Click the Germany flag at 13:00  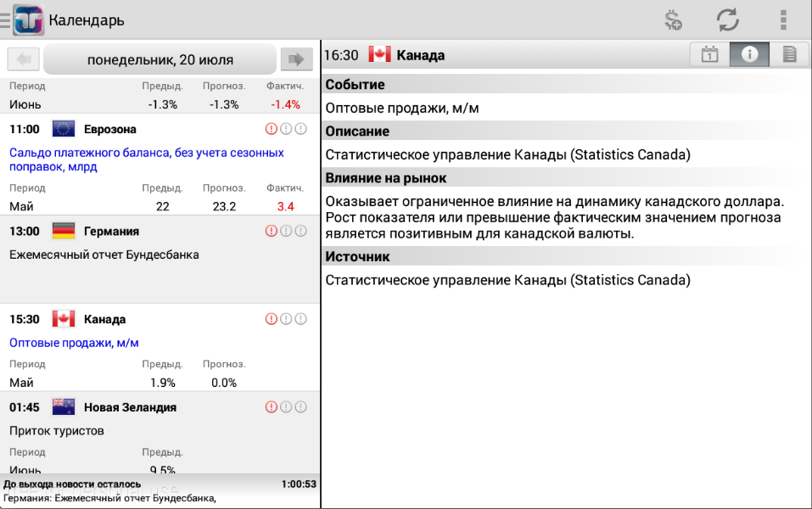(64, 231)
